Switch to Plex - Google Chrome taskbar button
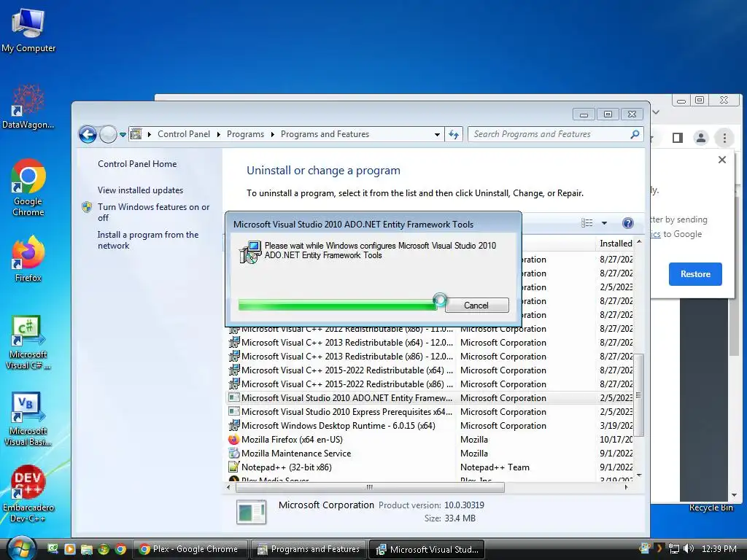Viewport: 747px width, 560px height. coord(190,549)
